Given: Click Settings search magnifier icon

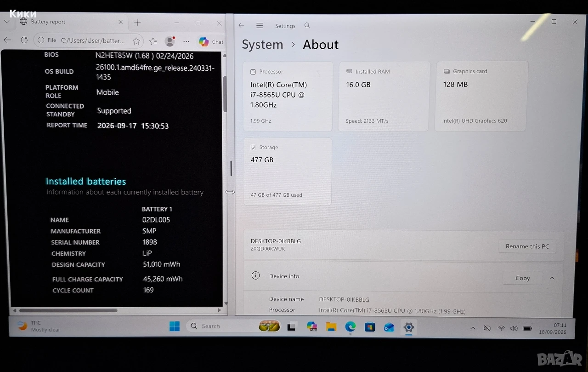Looking at the screenshot, I should pos(307,26).
